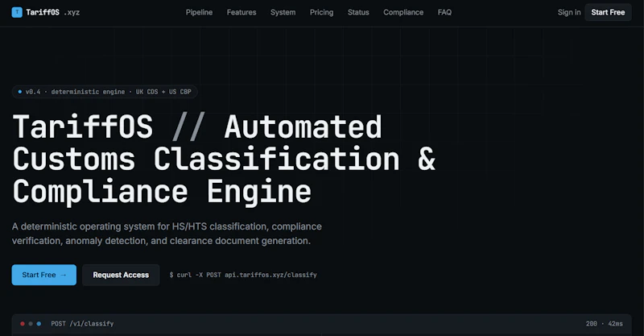Click the v0.4 deterministic engine version badge
The image size is (644, 336).
point(105,92)
